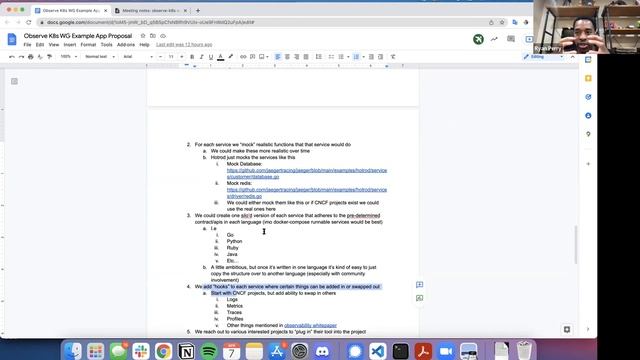Open the Mock redis GitHub link

point(307,193)
